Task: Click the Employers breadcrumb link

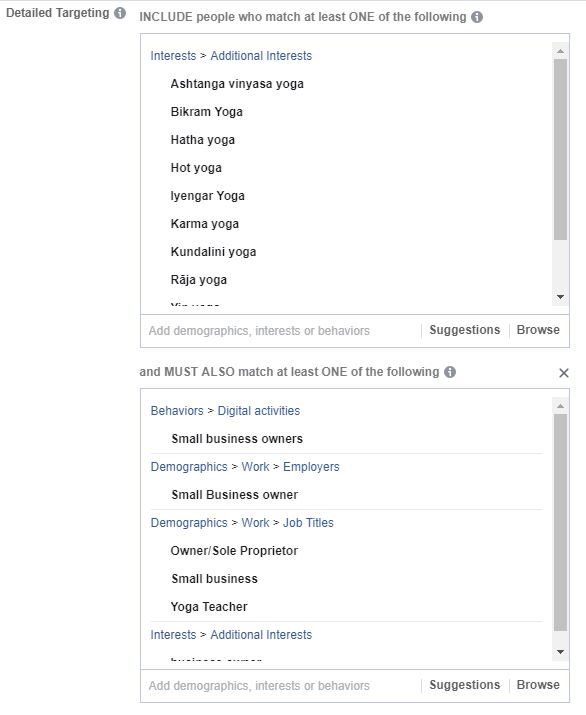Action: pyautogui.click(x=311, y=467)
